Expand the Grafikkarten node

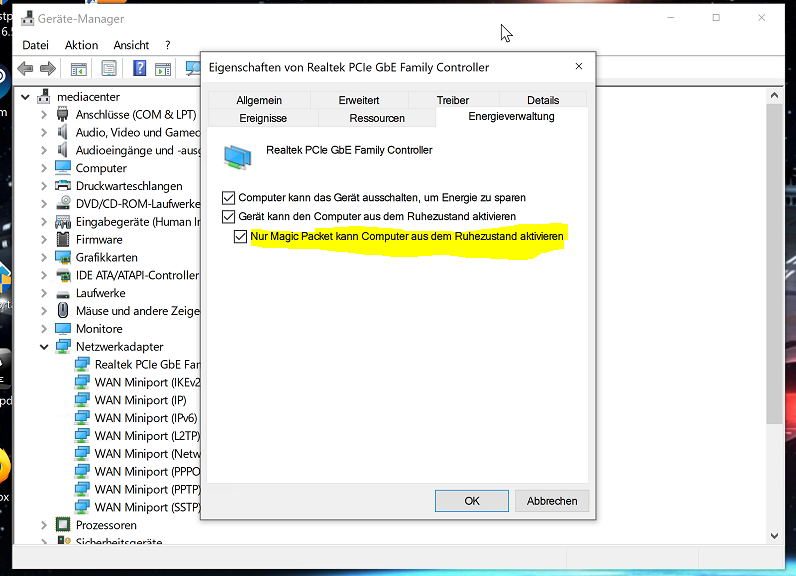[44, 257]
